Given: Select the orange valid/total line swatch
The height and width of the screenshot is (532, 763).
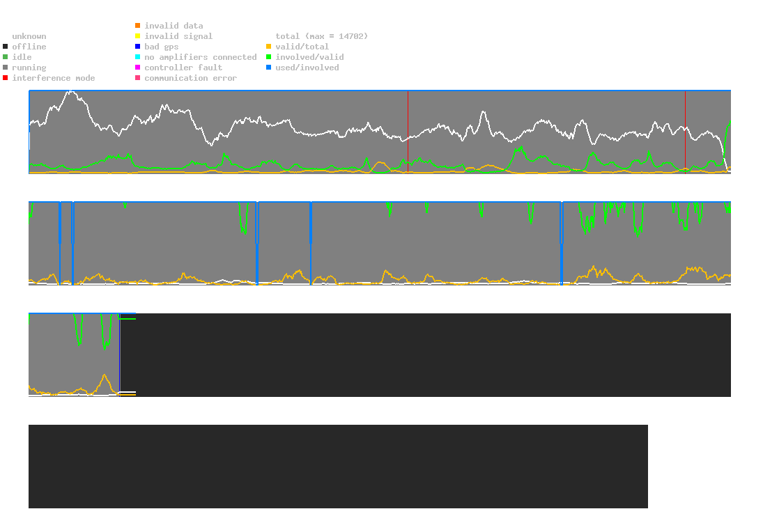Looking at the screenshot, I should [269, 47].
